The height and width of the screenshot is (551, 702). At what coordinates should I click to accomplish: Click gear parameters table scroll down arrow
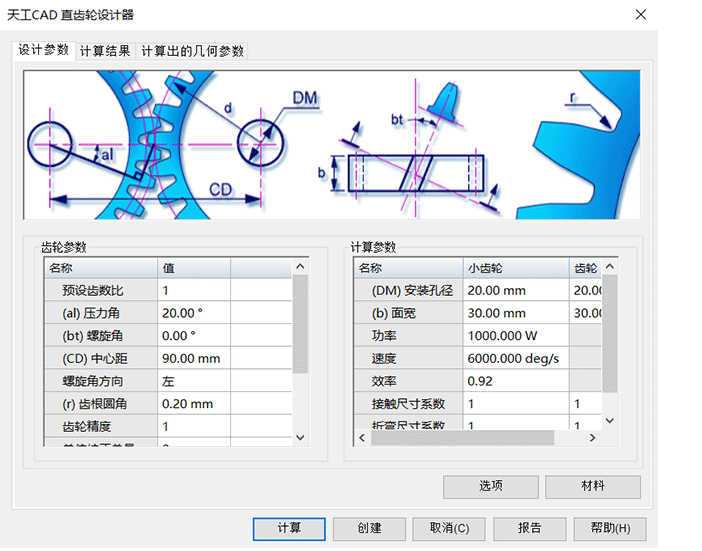point(300,437)
